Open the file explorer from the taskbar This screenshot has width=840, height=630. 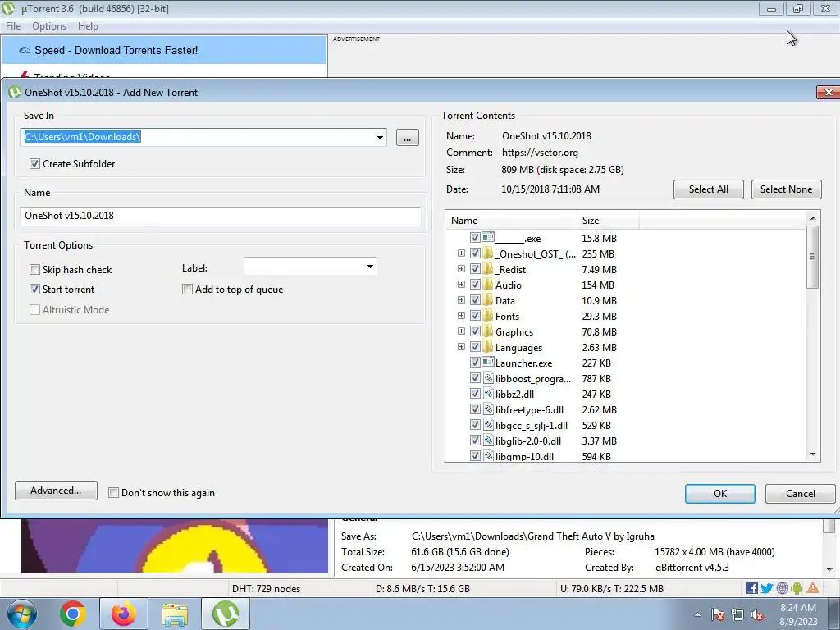pos(176,615)
